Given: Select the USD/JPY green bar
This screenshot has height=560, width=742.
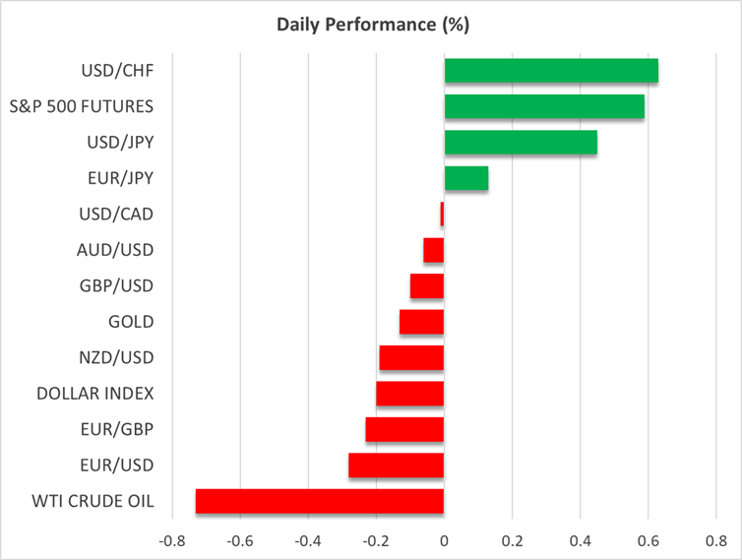Looking at the screenshot, I should [521, 143].
